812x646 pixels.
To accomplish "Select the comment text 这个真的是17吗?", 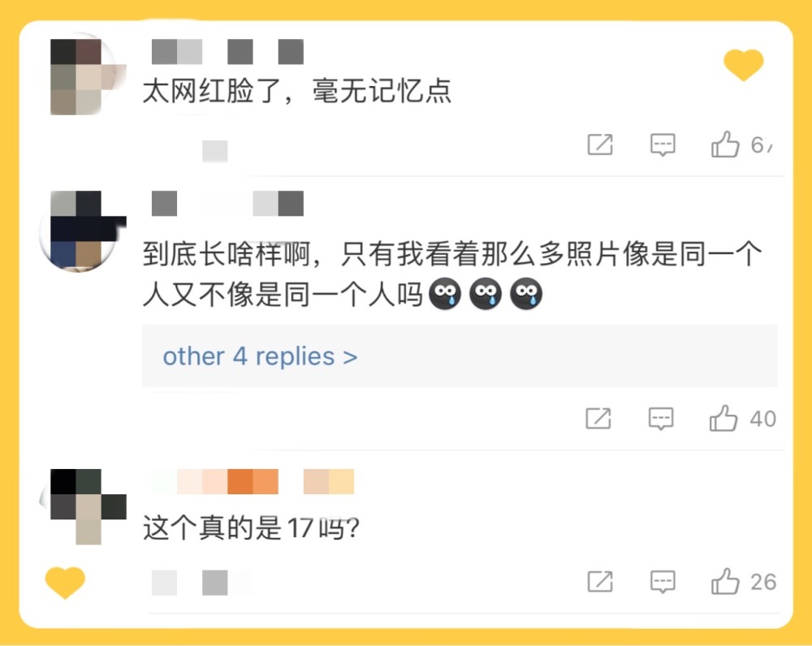I will [251, 528].
